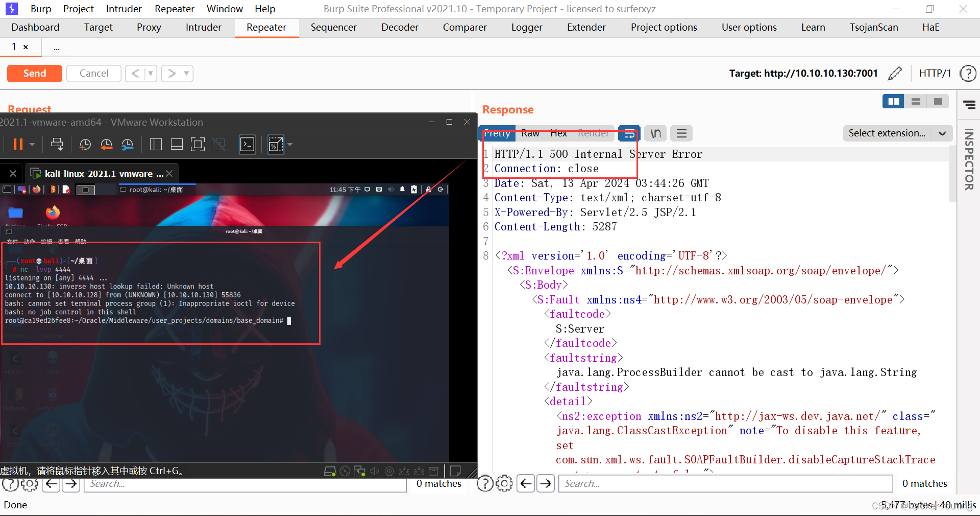Open the Window menu
This screenshot has width=980, height=516.
point(225,9)
